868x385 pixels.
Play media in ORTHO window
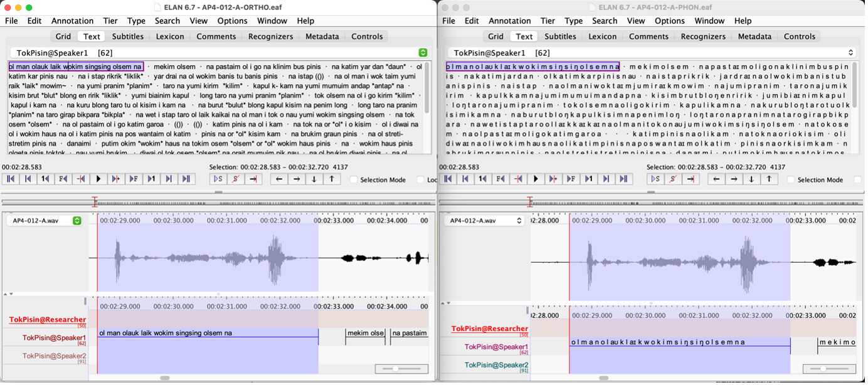pyautogui.click(x=98, y=179)
